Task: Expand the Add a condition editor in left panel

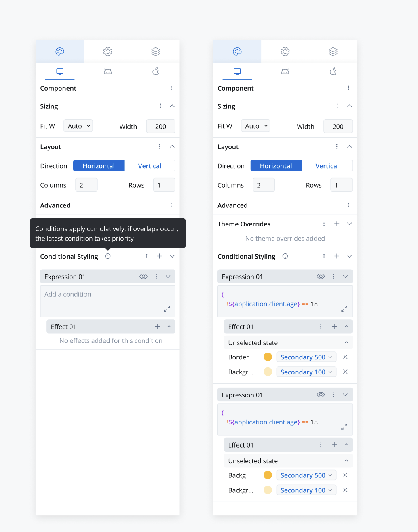Action: pos(167,309)
